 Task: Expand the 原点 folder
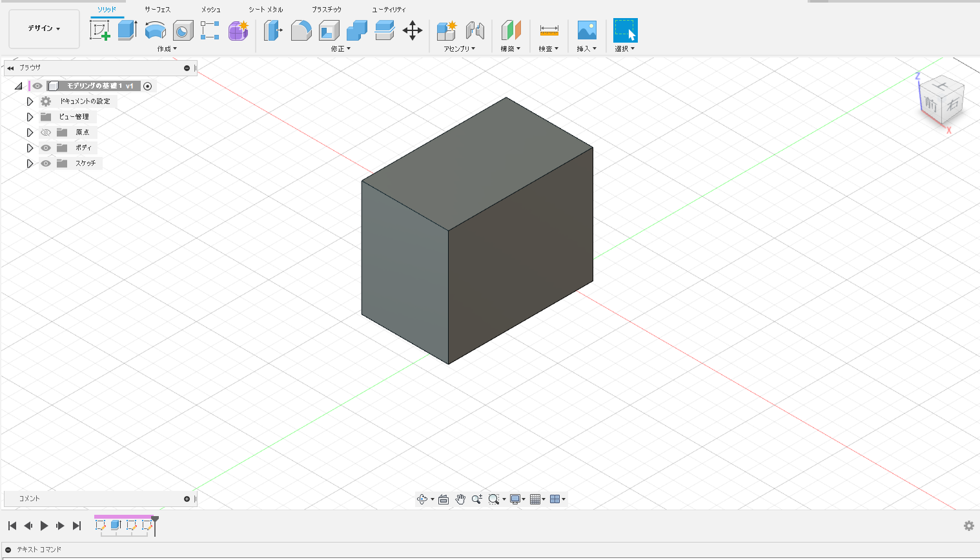[30, 132]
